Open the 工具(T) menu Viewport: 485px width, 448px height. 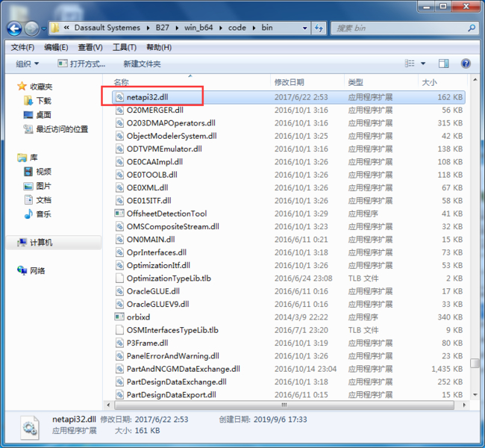click(125, 47)
